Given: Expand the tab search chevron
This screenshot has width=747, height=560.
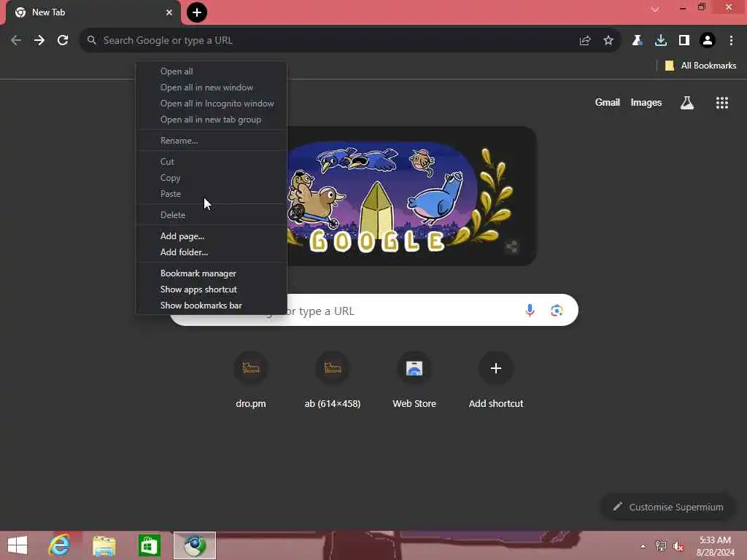Looking at the screenshot, I should tap(655, 9).
